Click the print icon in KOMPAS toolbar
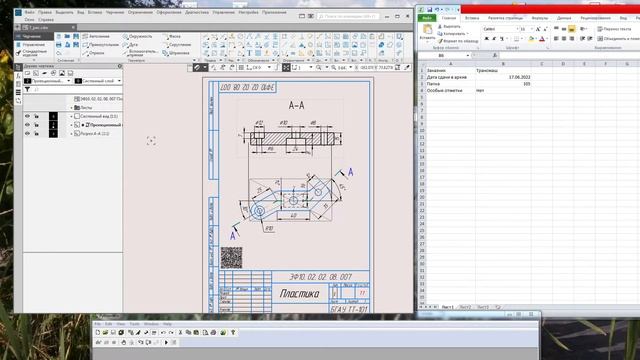Screen dimensions: 640x360 click(58, 44)
